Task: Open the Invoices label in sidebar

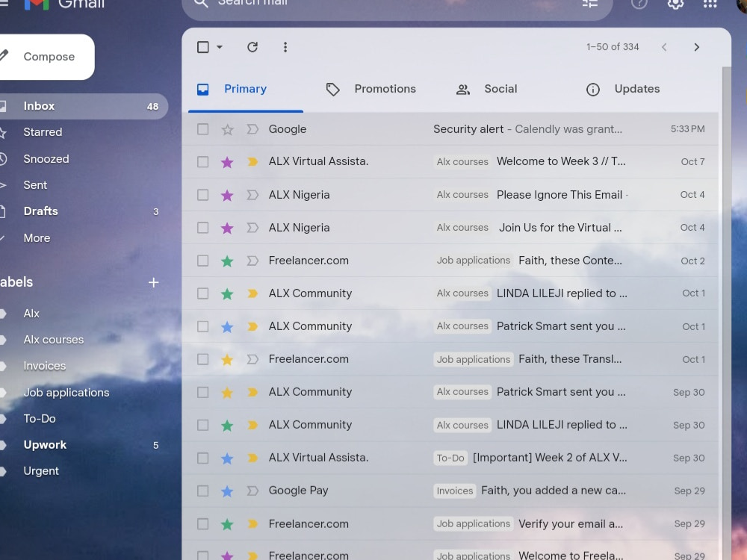Action: (45, 366)
